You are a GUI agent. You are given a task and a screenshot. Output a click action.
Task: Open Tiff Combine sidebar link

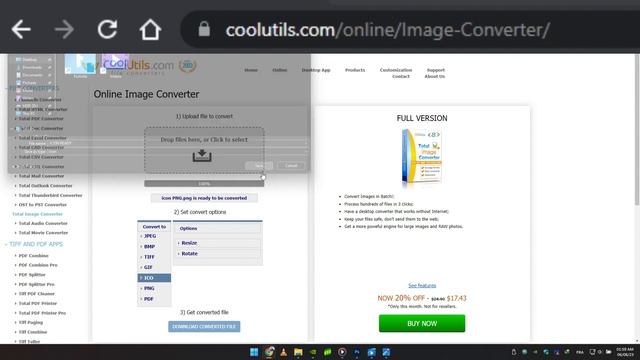[x=33, y=332]
